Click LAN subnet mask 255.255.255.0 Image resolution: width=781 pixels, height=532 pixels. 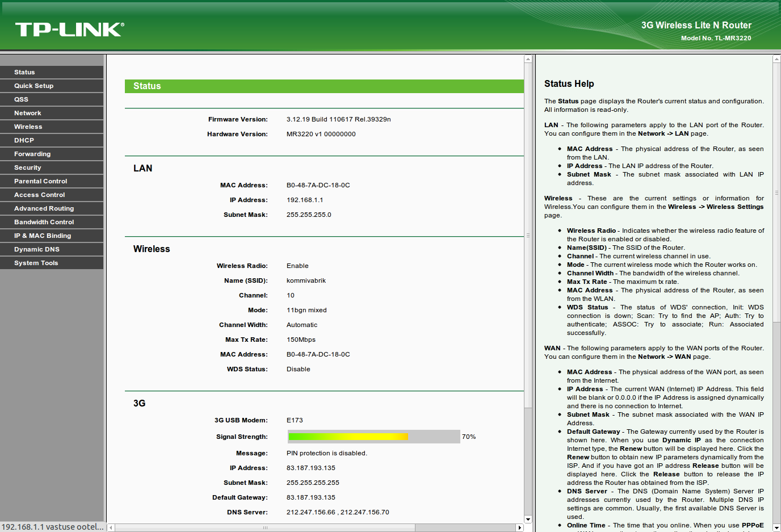309,215
